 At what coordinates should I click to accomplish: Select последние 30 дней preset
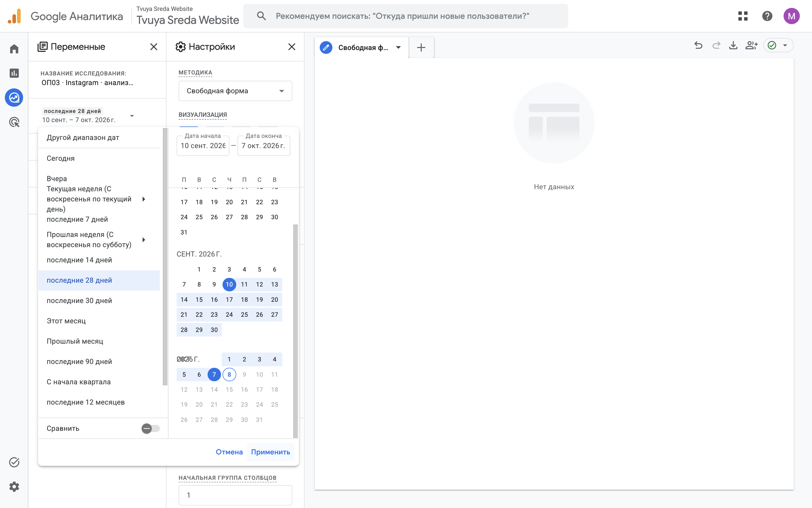(99, 300)
